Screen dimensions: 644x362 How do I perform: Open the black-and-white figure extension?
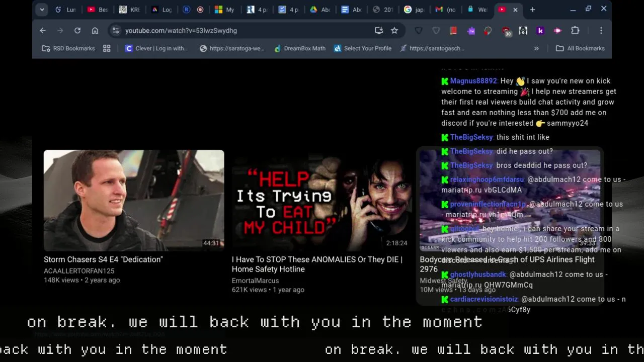coord(523,31)
